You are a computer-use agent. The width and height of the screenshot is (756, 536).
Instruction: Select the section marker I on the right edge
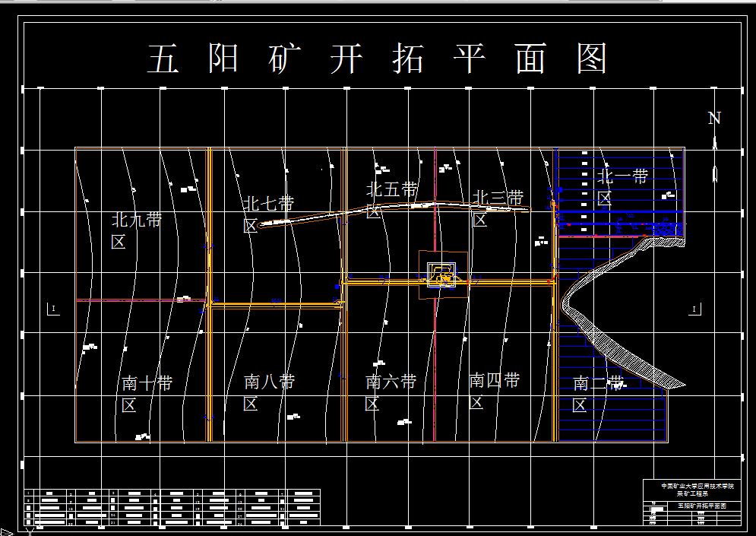pyautogui.click(x=694, y=308)
